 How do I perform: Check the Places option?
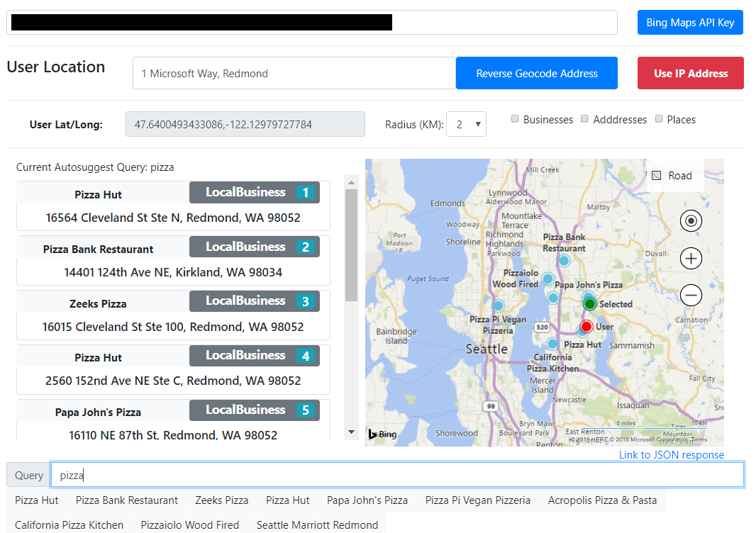659,119
